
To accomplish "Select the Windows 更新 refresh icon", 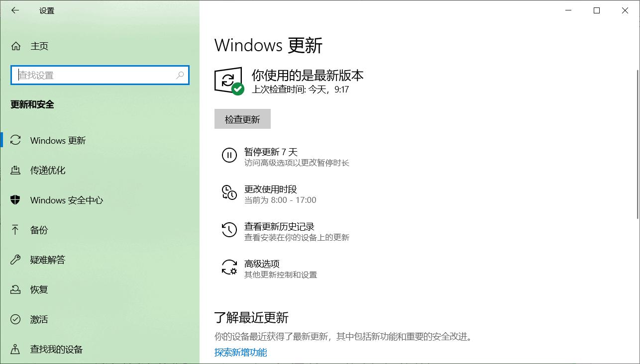I will coord(15,140).
